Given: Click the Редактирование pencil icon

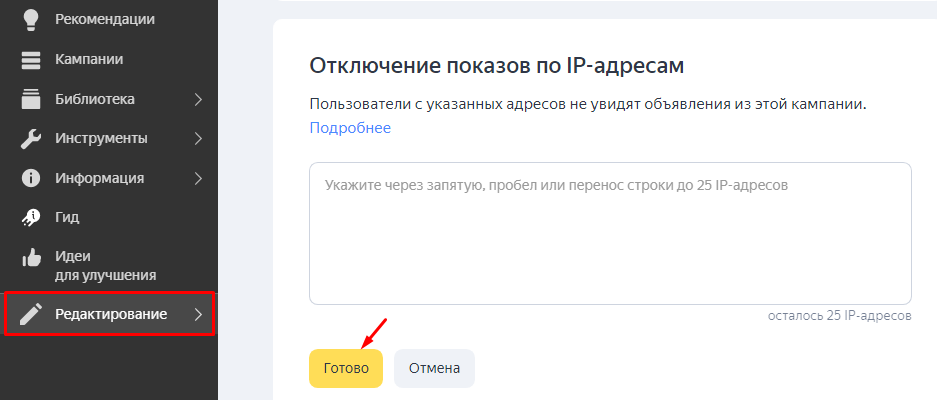Looking at the screenshot, I should [x=30, y=315].
